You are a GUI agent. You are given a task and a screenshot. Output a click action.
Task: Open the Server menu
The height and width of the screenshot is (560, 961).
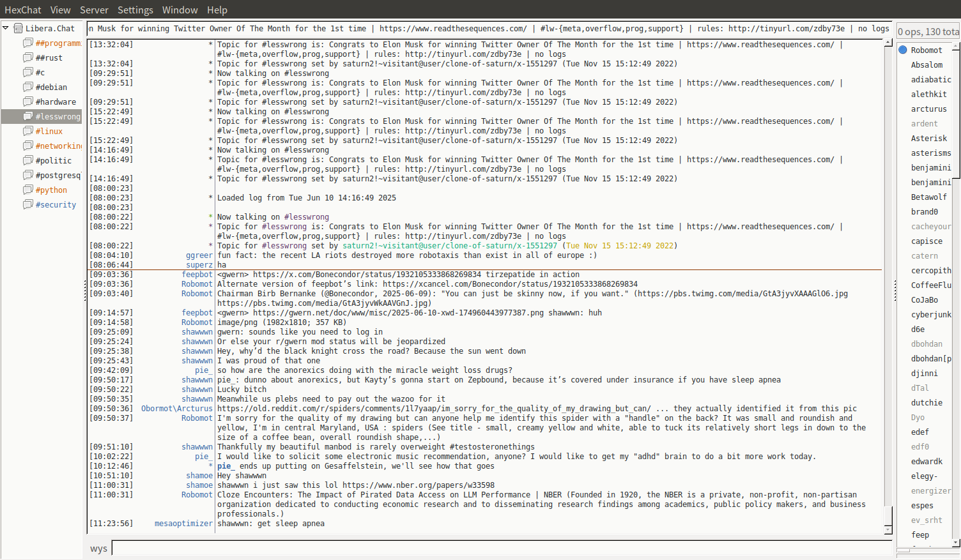point(94,10)
